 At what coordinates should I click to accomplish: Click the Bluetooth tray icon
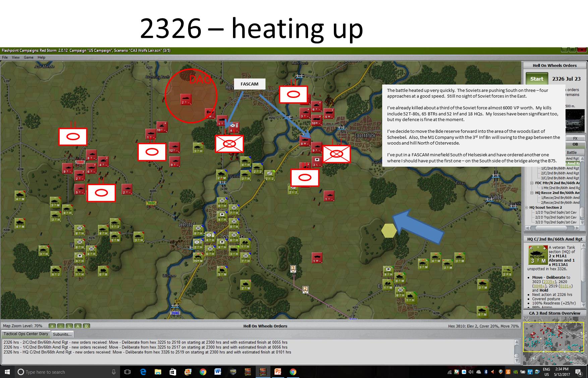click(x=486, y=372)
